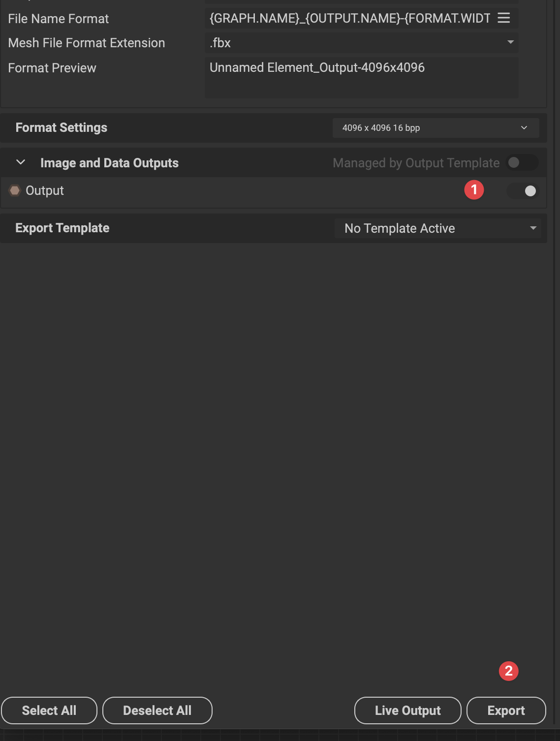The height and width of the screenshot is (741, 560).
Task: Click the Output hexagon node icon
Action: pos(15,190)
